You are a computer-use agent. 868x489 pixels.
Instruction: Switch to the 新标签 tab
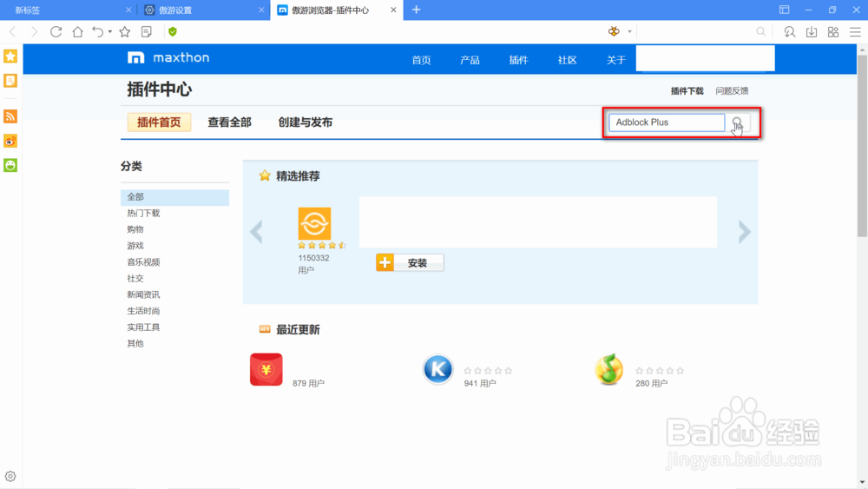pos(67,10)
